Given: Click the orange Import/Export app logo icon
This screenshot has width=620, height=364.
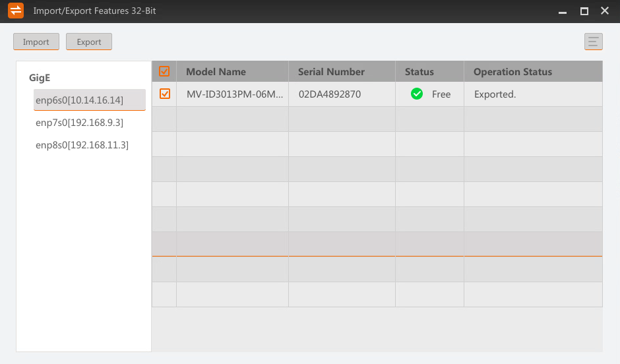Looking at the screenshot, I should 16,11.
